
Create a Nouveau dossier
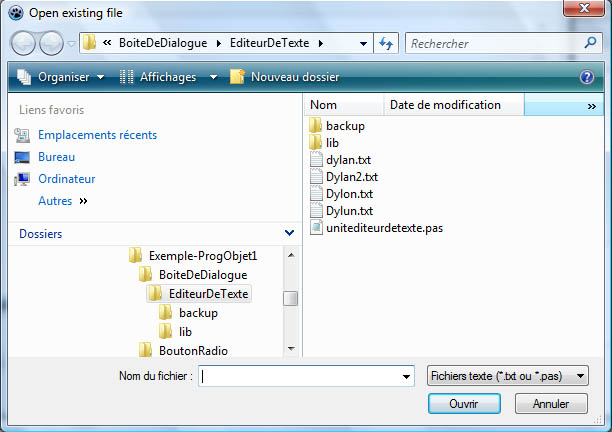point(285,77)
